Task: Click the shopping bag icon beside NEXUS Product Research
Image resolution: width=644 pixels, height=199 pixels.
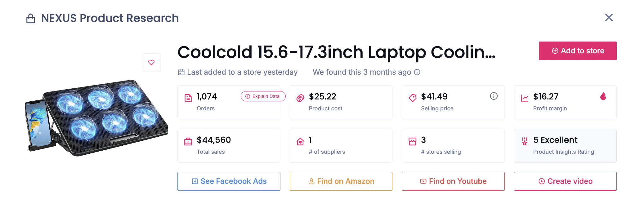Action: pyautogui.click(x=31, y=18)
